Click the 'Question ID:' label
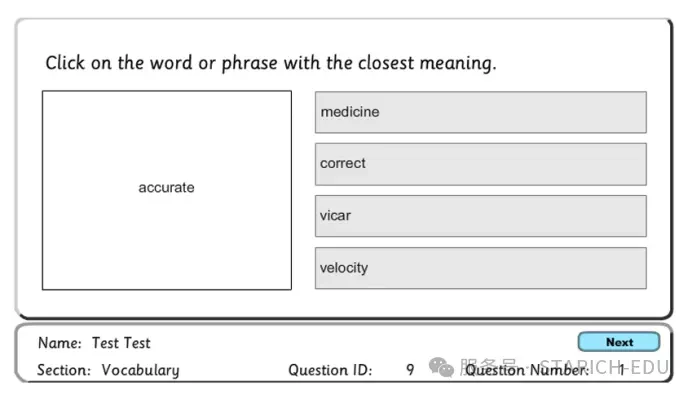692x395 pixels. pyautogui.click(x=330, y=370)
